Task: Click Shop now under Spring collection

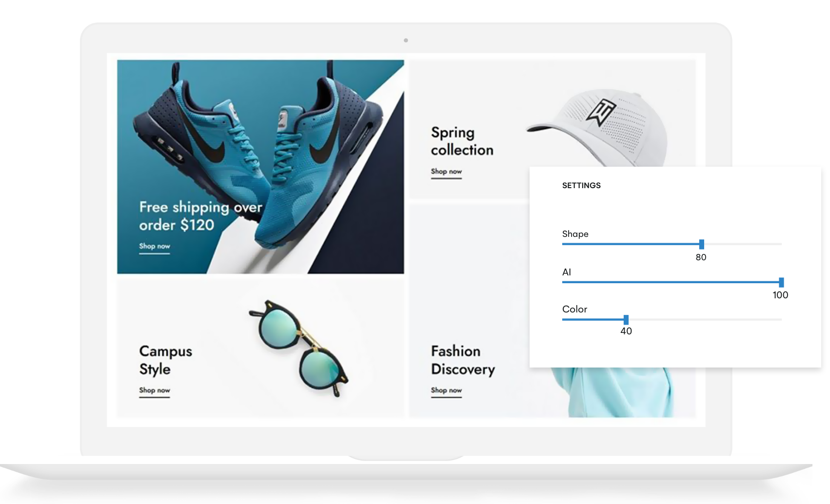Action: pos(446,172)
